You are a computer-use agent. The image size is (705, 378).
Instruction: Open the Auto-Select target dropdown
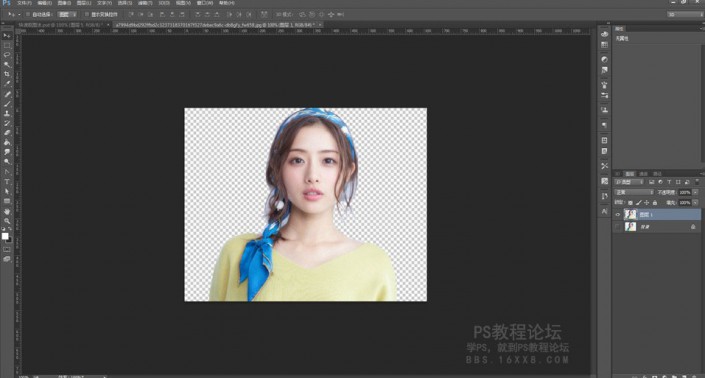(67, 14)
